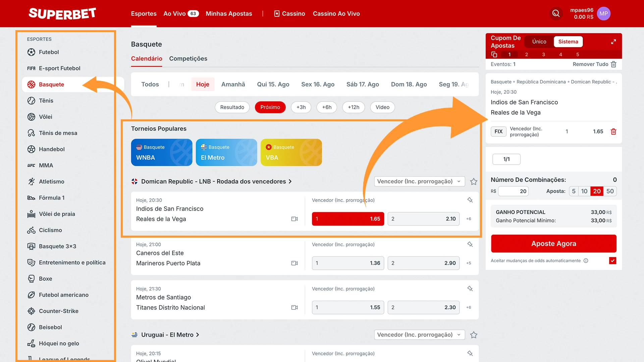
Task: Pick odds 2.10 for Reales de la Vega
Action: click(x=424, y=219)
